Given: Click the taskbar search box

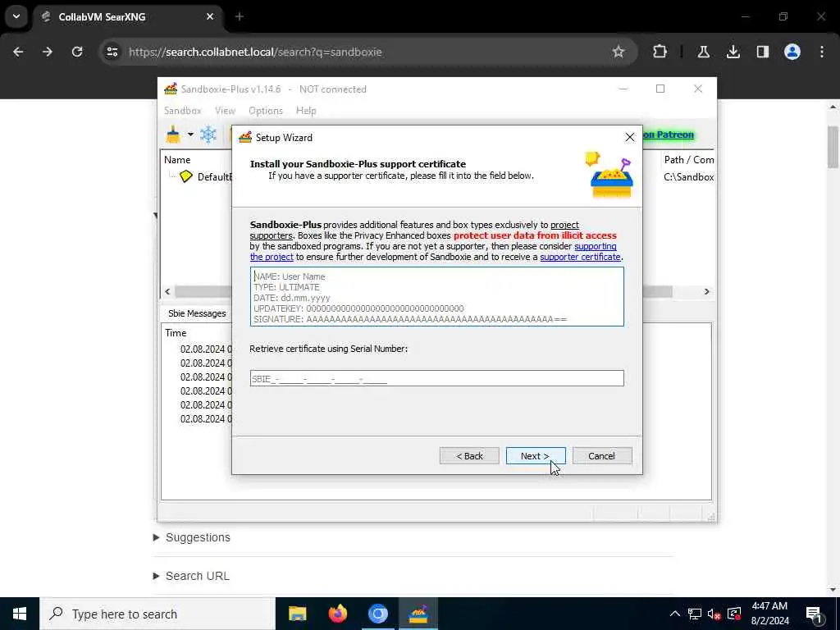Looking at the screenshot, I should [157, 614].
